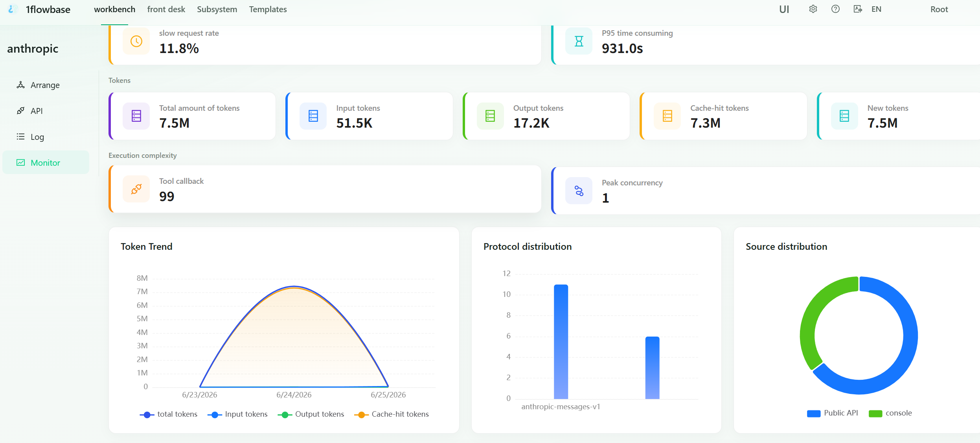Screen dimensions: 980x443
Task: Click the 51.5K input tokens value
Action: [354, 123]
